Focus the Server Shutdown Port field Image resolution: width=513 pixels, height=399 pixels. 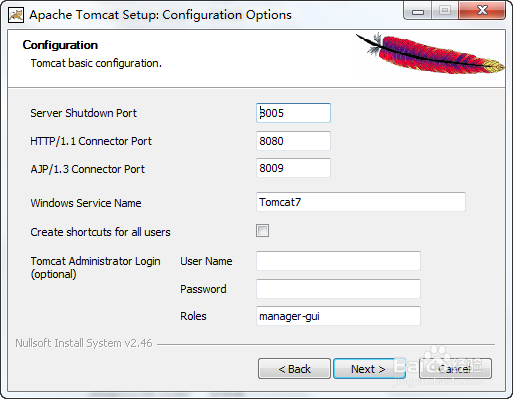tap(293, 113)
